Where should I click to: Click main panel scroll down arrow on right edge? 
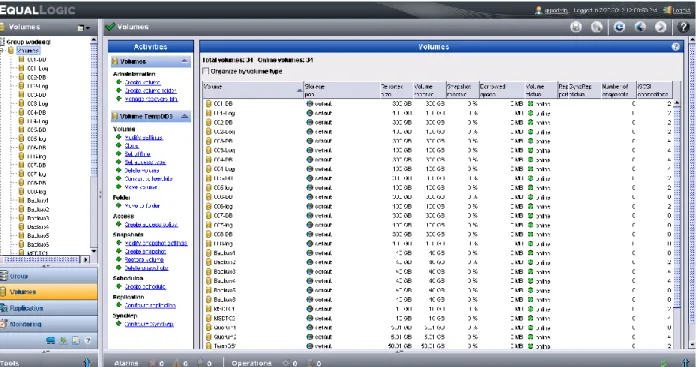693,344
